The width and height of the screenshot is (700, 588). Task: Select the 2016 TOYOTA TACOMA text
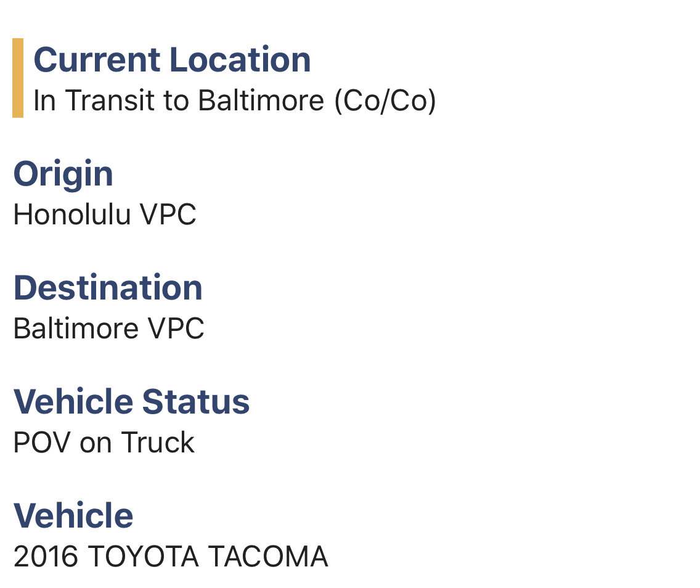point(171,557)
